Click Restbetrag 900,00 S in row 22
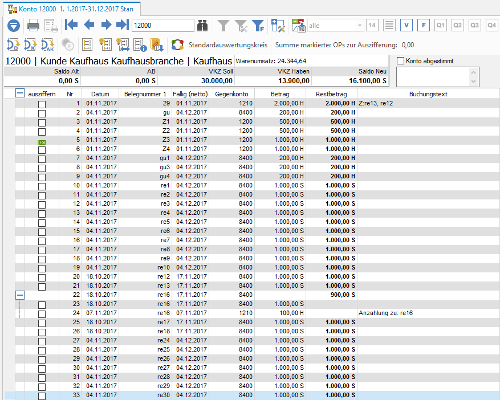Image resolution: width=500 pixels, height=400 pixels. (x=343, y=295)
